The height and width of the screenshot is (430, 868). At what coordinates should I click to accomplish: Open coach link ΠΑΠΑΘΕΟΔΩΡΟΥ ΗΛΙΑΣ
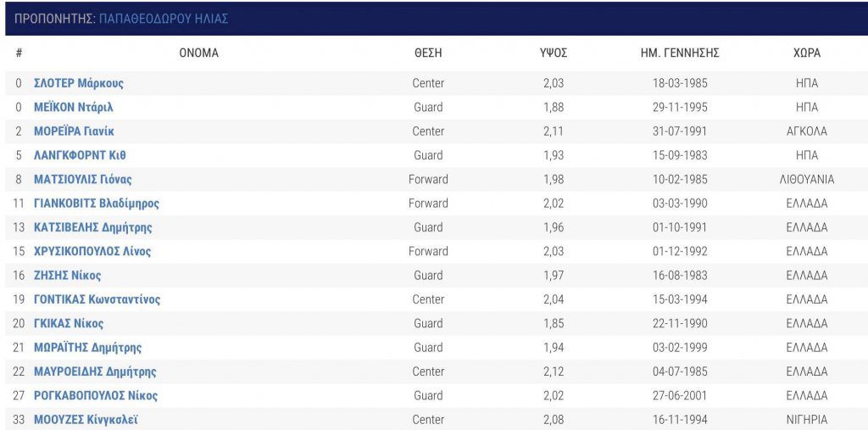click(x=164, y=19)
